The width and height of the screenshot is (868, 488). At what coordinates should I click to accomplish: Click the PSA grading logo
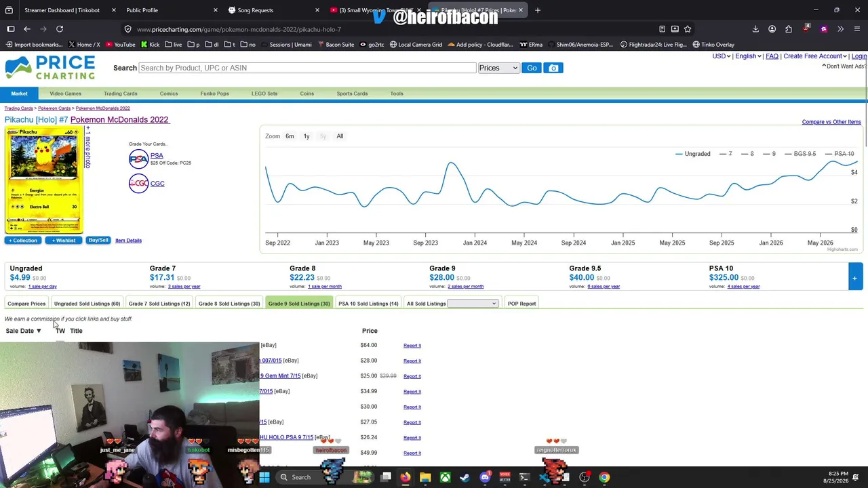coord(138,159)
